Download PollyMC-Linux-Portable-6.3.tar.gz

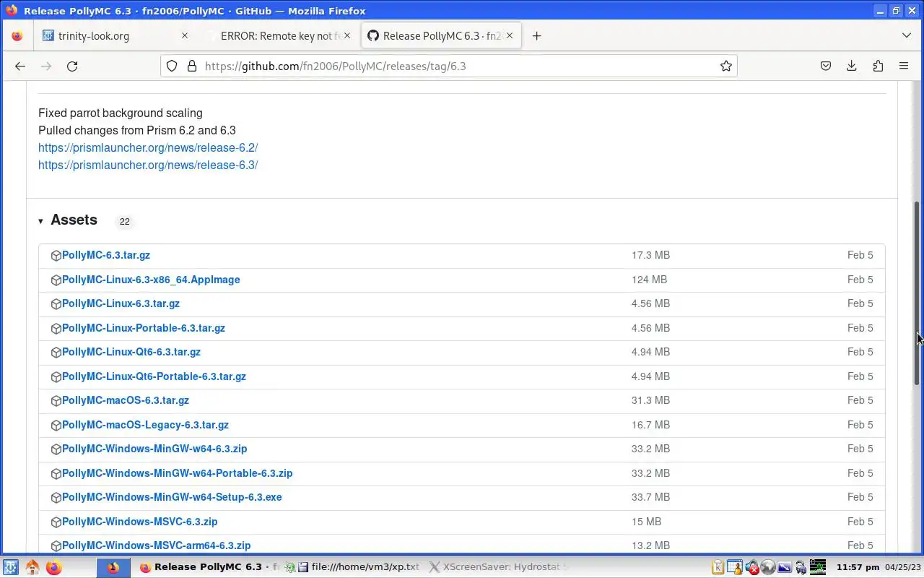pyautogui.click(x=144, y=328)
